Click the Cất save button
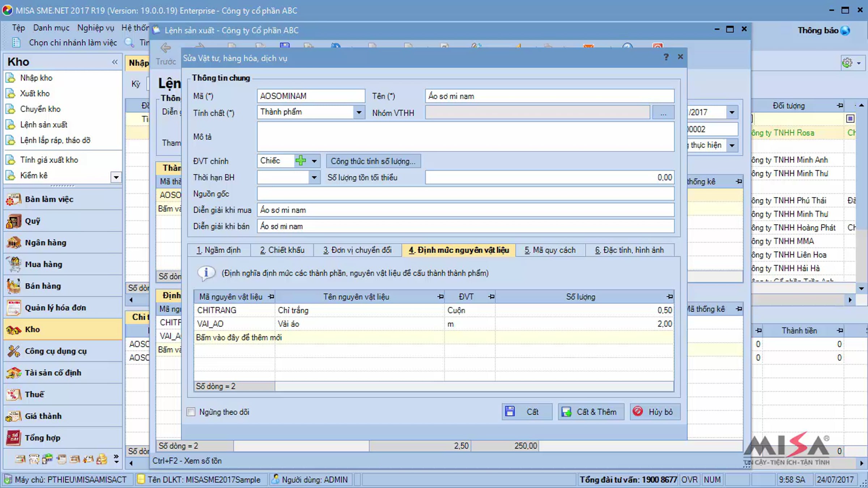This screenshot has width=868, height=488. (x=527, y=412)
